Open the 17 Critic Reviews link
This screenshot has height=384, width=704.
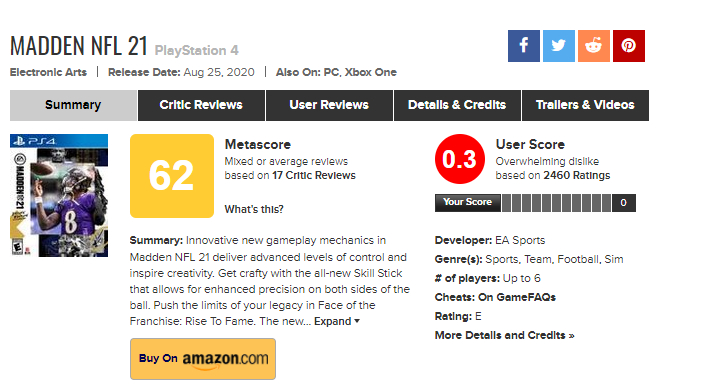pos(314,176)
